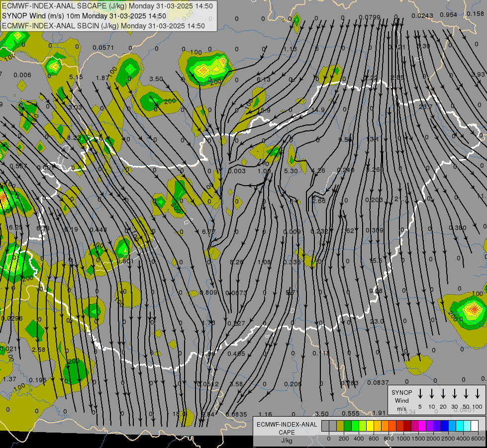Select map value 0.006

pyautogui.click(x=22, y=75)
